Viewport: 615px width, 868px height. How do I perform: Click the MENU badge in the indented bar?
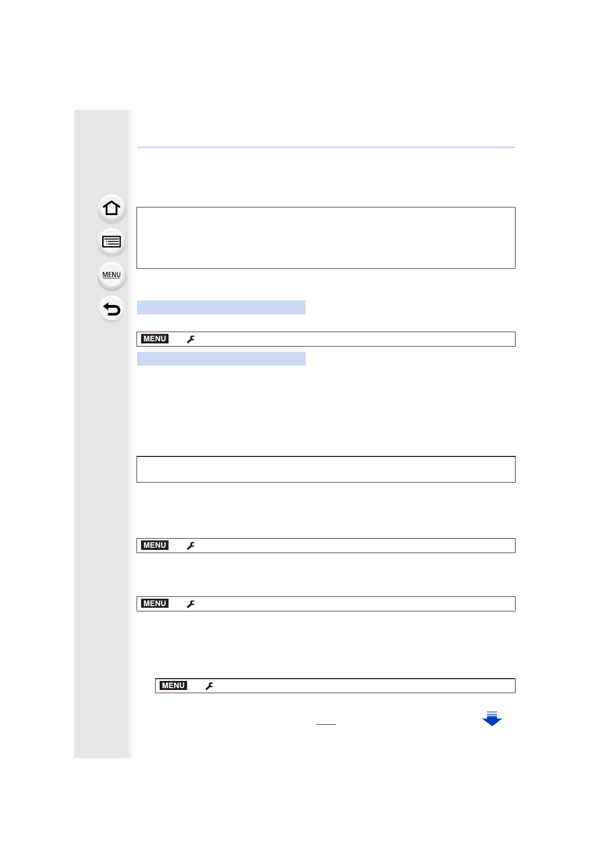pos(173,685)
